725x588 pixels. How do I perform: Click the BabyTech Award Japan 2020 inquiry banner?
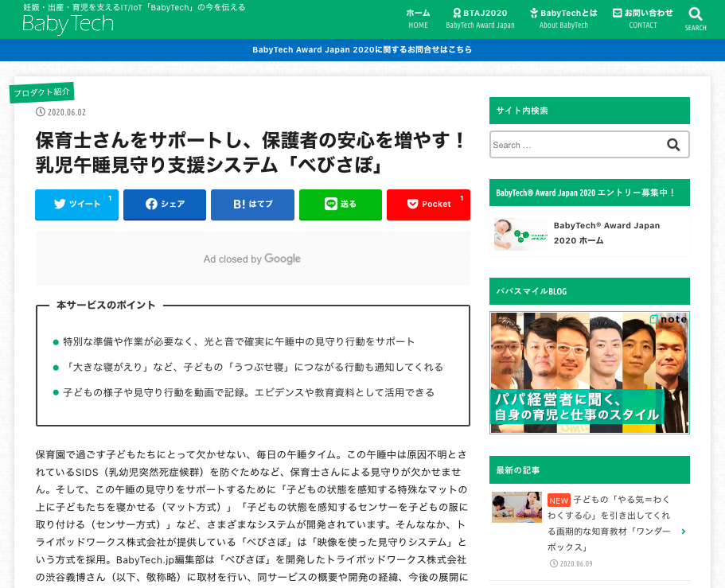tap(362, 49)
